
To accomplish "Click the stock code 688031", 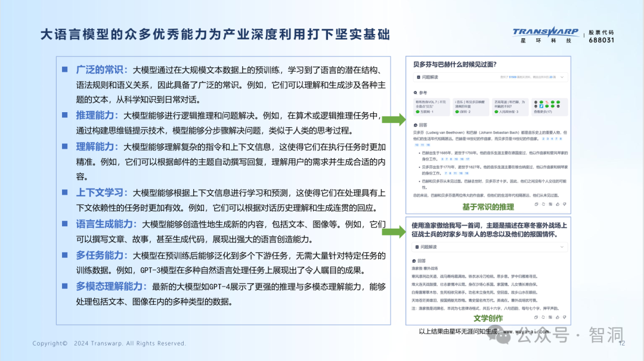I will click(601, 41).
